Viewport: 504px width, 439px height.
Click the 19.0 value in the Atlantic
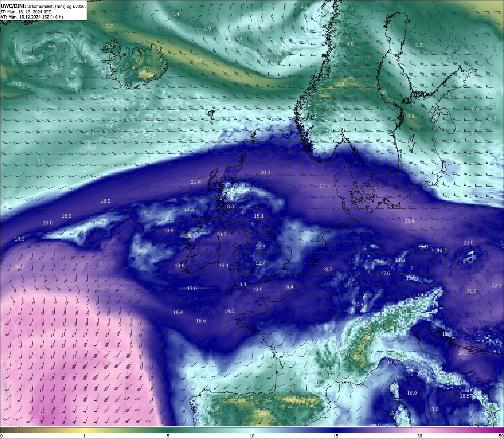pyautogui.click(x=48, y=222)
